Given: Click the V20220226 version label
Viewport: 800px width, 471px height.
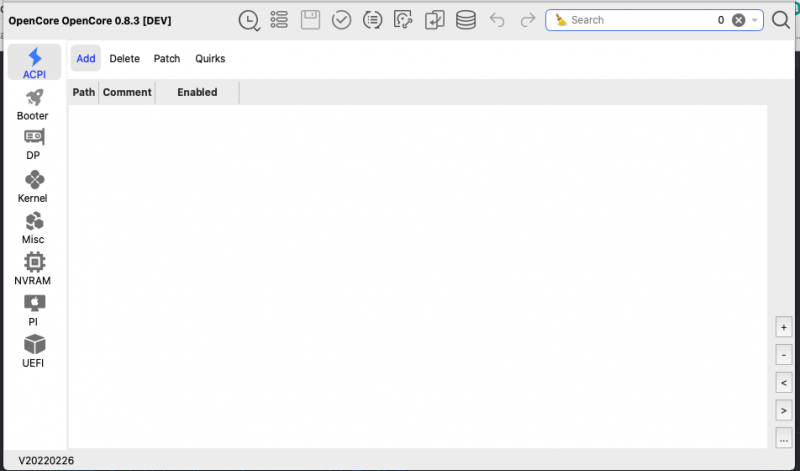Looking at the screenshot, I should pyautogui.click(x=46, y=460).
